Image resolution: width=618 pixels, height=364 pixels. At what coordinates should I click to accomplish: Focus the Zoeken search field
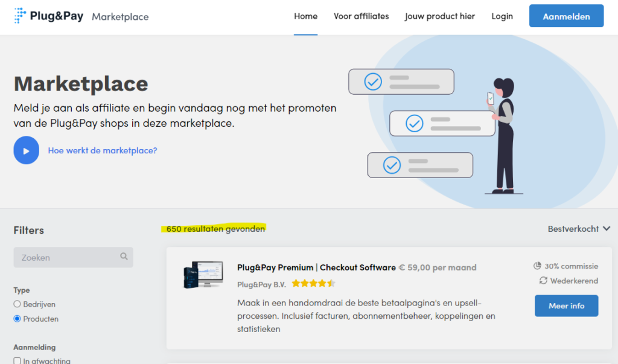(68, 257)
